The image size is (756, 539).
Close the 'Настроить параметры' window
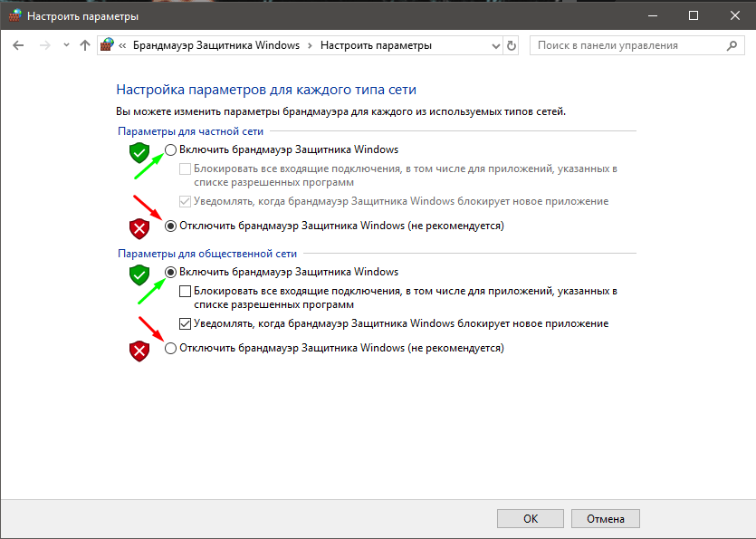(x=735, y=15)
